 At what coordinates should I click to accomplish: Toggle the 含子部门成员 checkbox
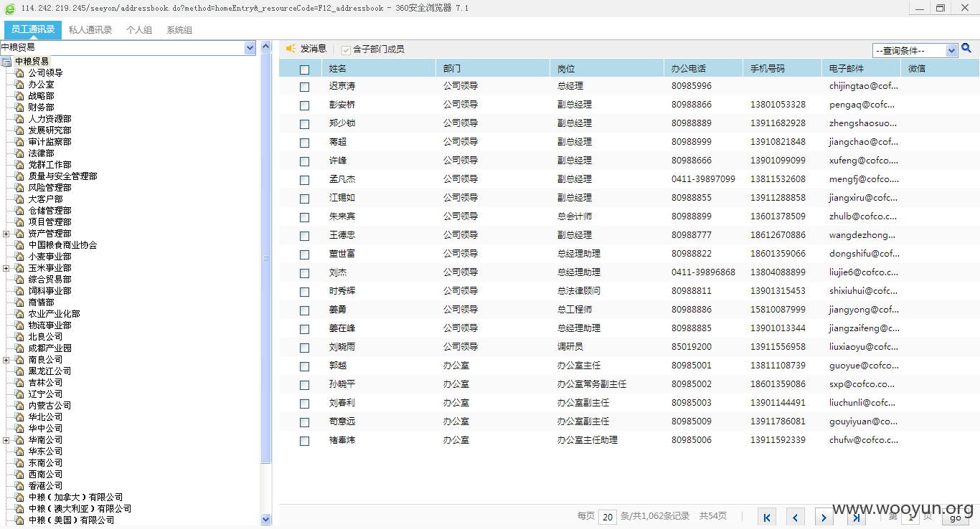[x=347, y=49]
